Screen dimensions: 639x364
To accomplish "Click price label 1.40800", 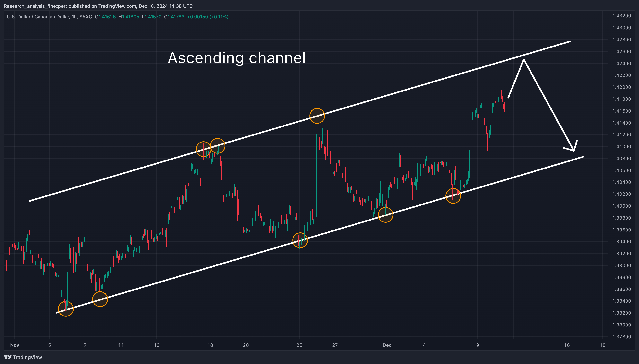I will point(622,158).
